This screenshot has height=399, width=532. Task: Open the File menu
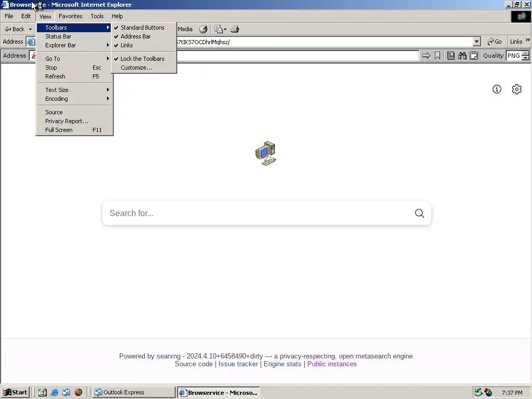(x=9, y=16)
